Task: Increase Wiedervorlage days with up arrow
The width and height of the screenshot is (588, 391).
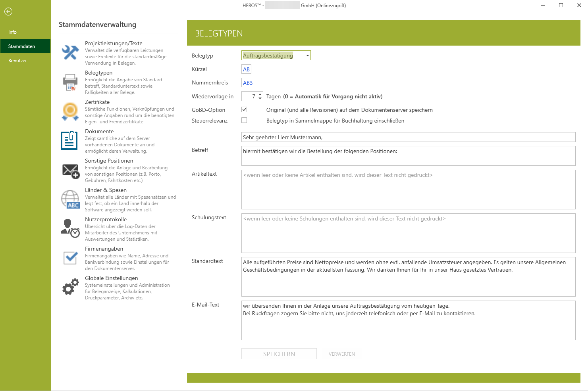Action: coord(260,94)
